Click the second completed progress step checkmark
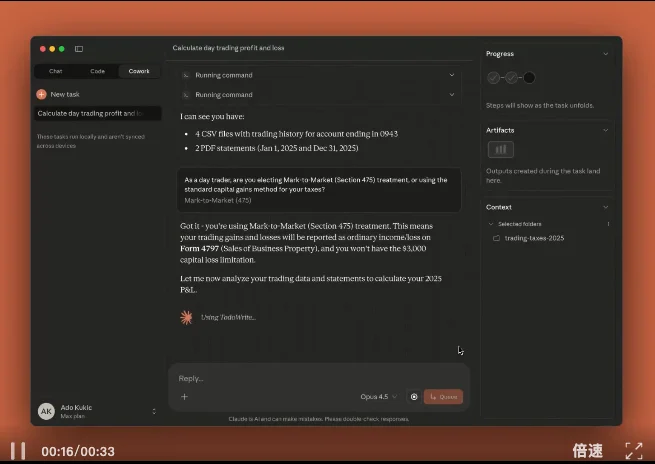 (x=511, y=78)
